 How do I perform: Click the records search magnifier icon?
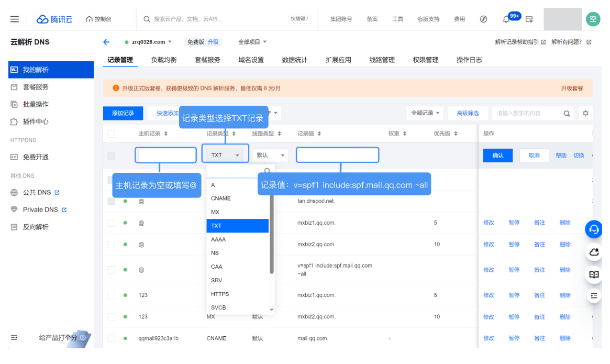pos(567,113)
